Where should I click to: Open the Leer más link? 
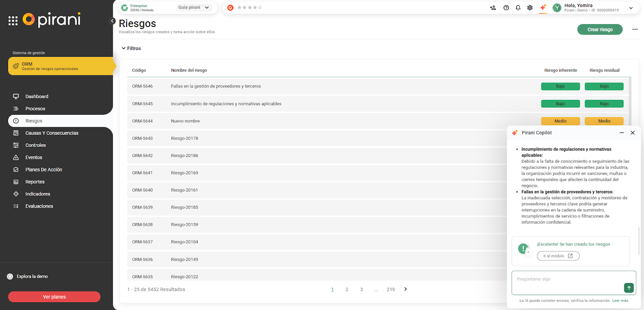tap(620, 301)
